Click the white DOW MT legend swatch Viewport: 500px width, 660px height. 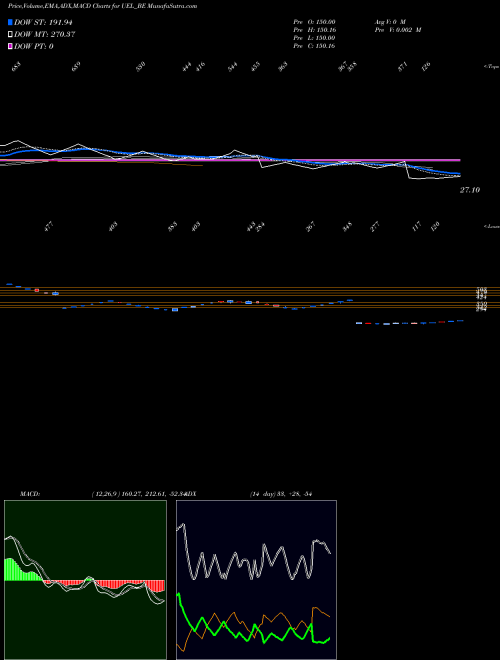(x=10, y=35)
